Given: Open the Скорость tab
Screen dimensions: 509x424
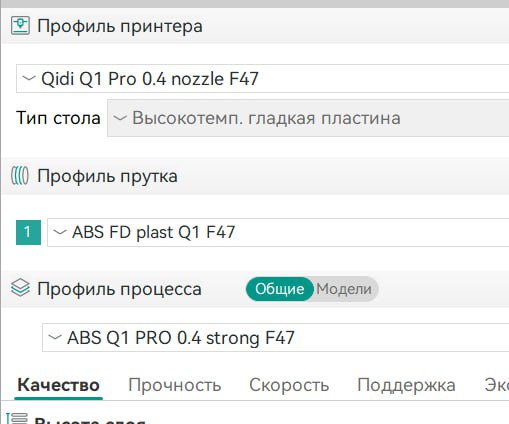Looking at the screenshot, I should point(289,385).
